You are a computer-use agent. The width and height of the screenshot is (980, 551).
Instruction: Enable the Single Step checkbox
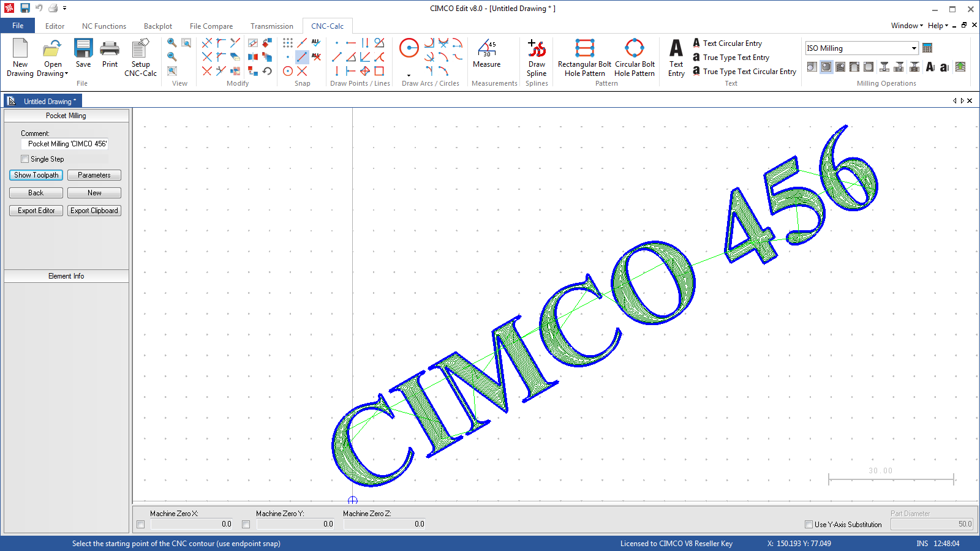[x=25, y=159]
